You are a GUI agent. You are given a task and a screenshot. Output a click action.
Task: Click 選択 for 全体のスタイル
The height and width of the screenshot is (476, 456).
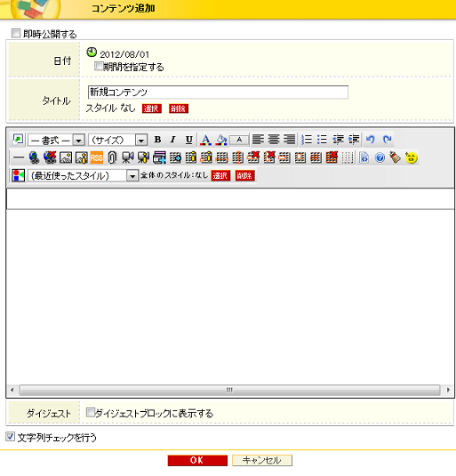click(220, 176)
